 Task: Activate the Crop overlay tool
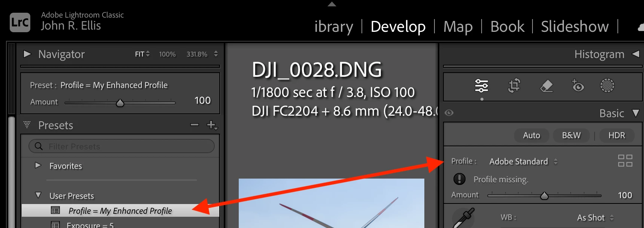pos(514,85)
